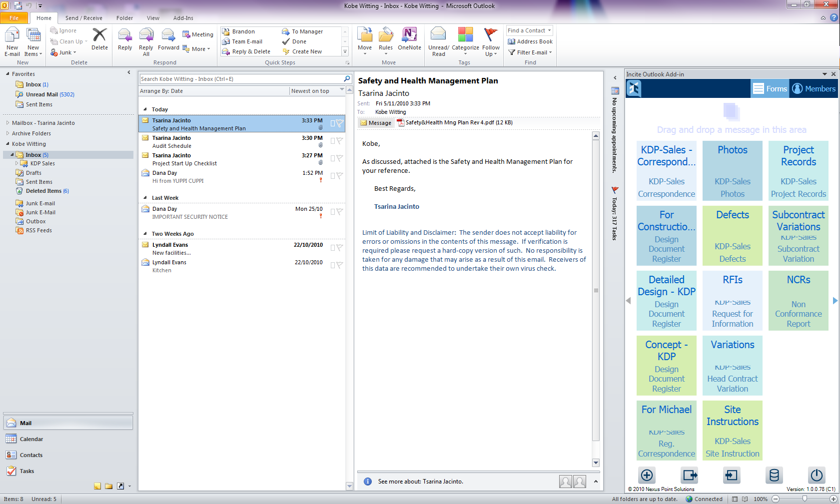Click the database icon in Incite panel

coord(774,475)
